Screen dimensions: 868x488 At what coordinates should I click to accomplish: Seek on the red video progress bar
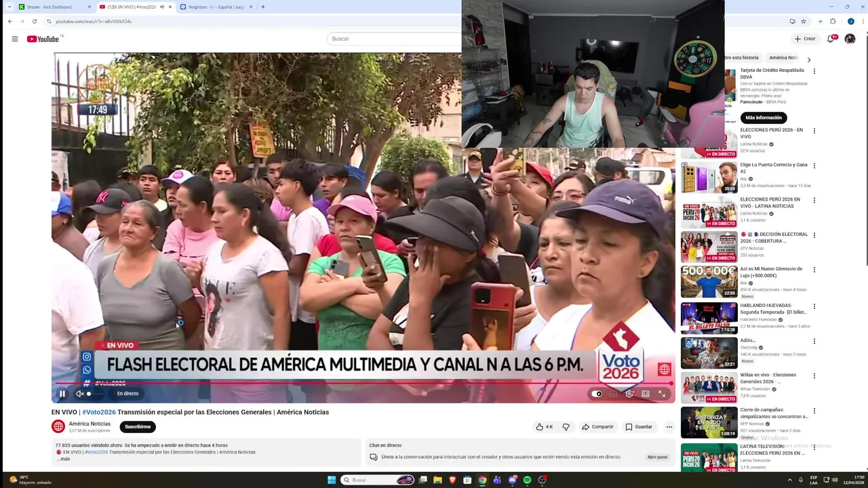(363, 384)
